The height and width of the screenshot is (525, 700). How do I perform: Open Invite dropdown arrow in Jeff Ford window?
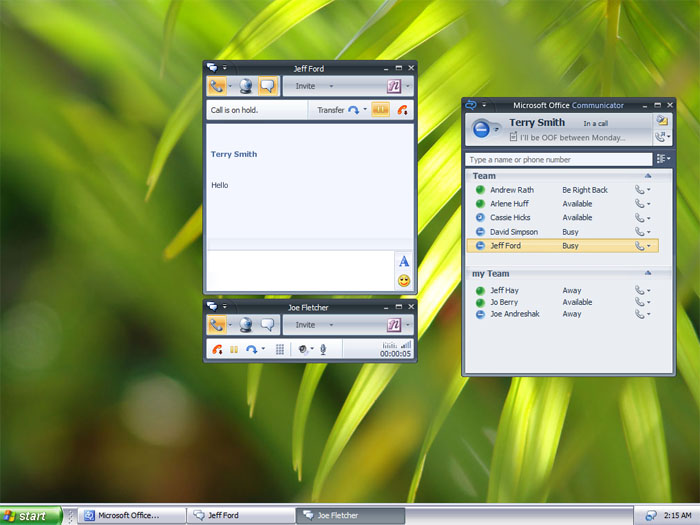(331, 86)
